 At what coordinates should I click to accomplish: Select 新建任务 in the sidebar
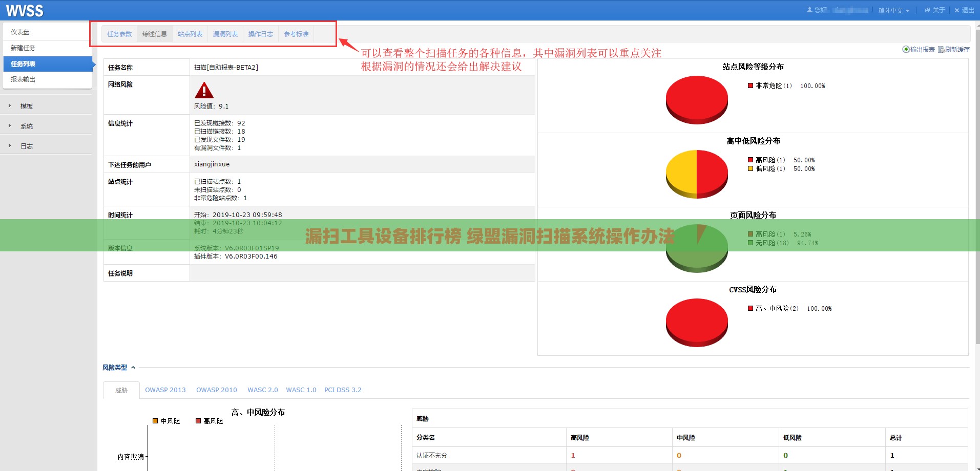pos(47,48)
